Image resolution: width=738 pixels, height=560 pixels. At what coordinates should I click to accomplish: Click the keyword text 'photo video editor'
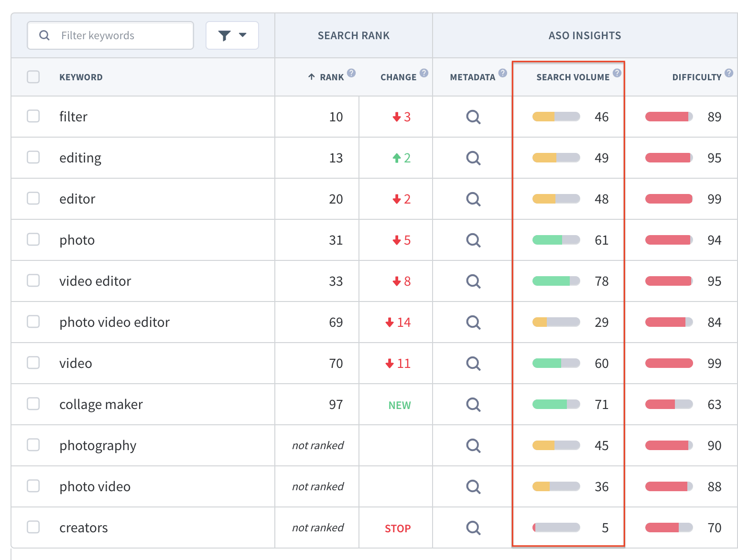point(114,322)
